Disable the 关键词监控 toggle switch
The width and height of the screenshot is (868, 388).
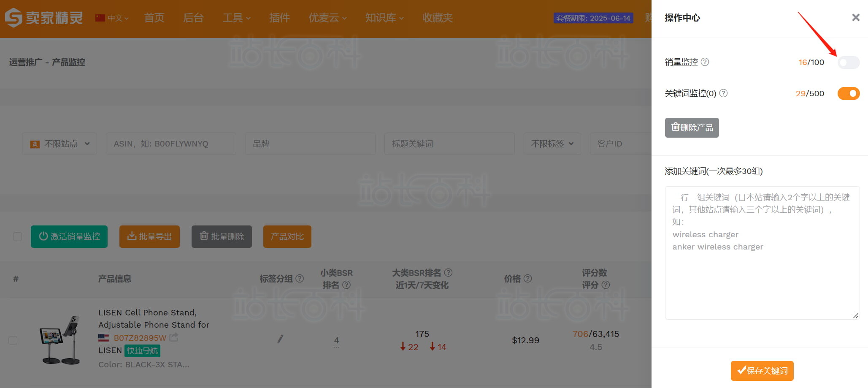[x=848, y=93]
